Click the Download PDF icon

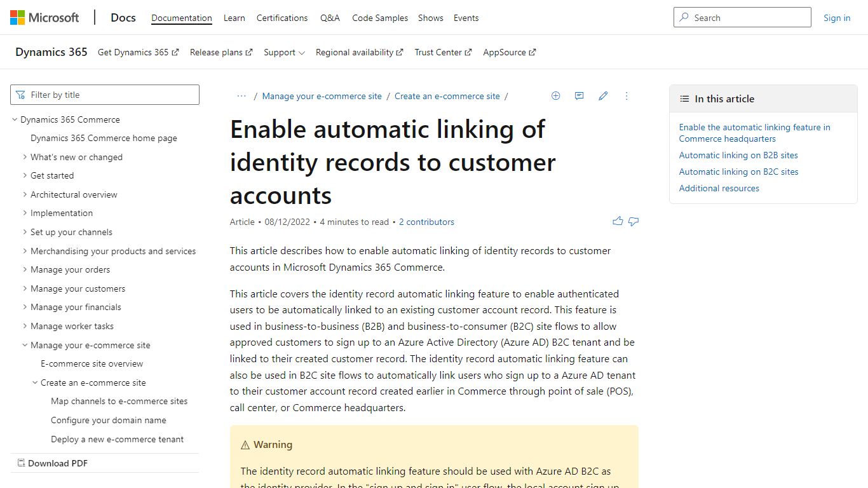(x=21, y=463)
